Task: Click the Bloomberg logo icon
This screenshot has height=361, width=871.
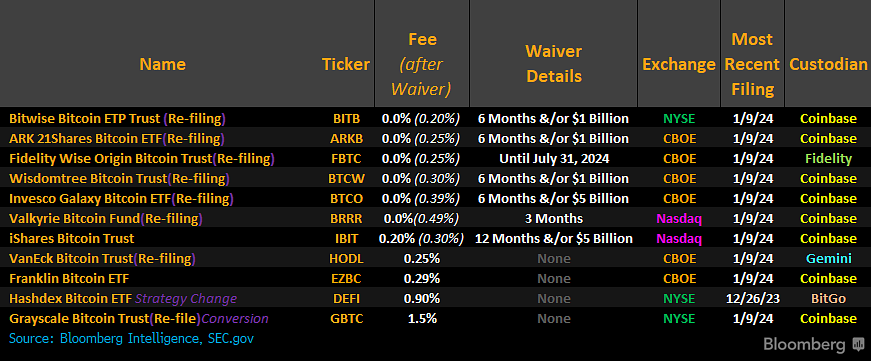Action: pos(857,344)
